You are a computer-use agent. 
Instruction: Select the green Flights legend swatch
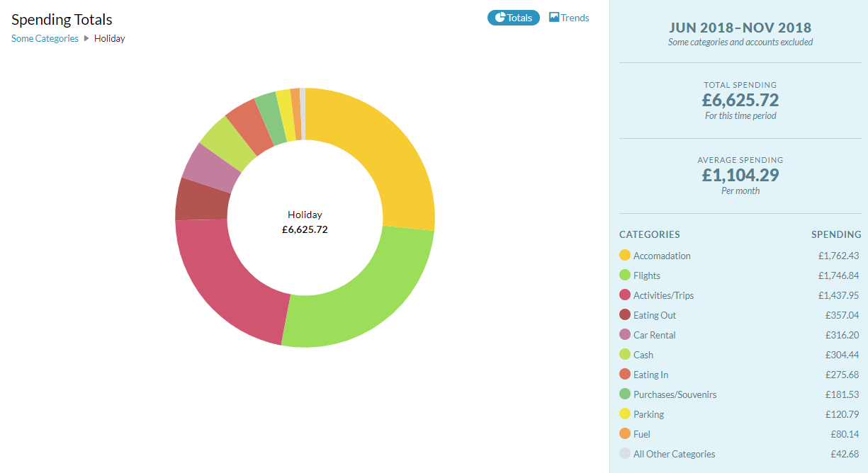pos(625,275)
